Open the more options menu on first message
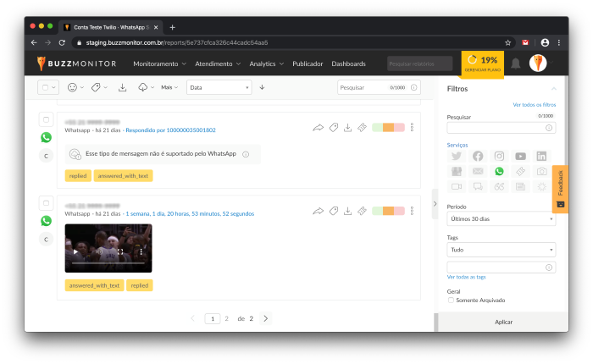Screen dimensions: 593x364 point(413,128)
